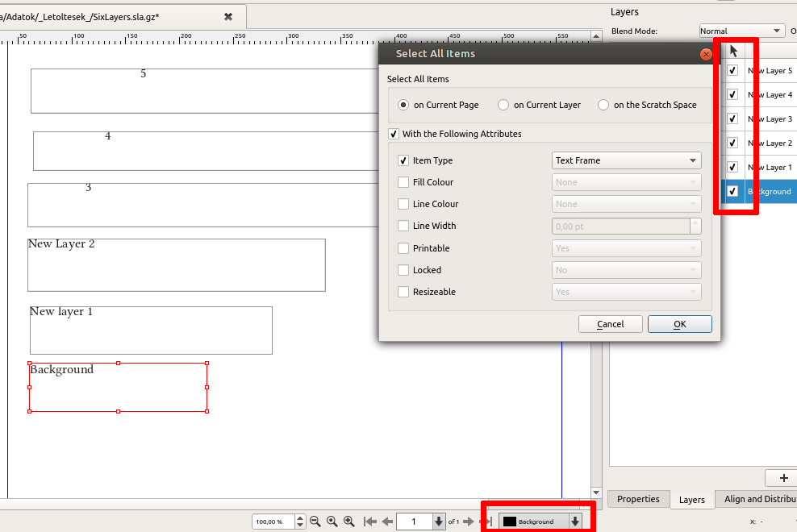Click the zoom out magnifier icon
The height and width of the screenshot is (532, 797).
pos(315,522)
